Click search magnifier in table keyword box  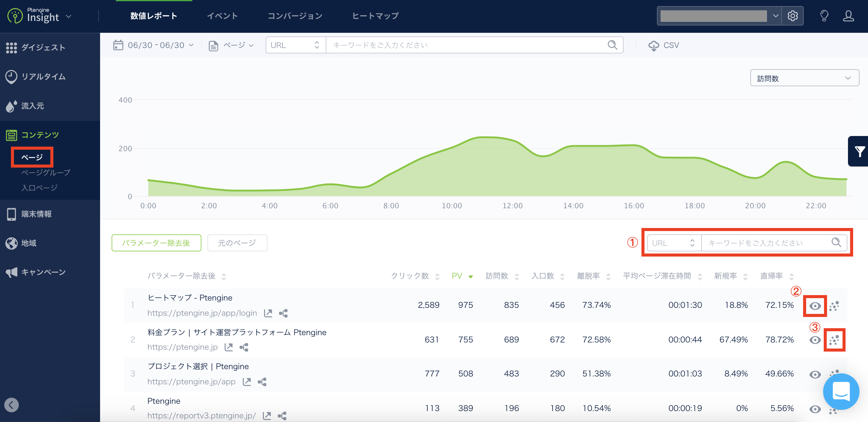[x=836, y=242]
